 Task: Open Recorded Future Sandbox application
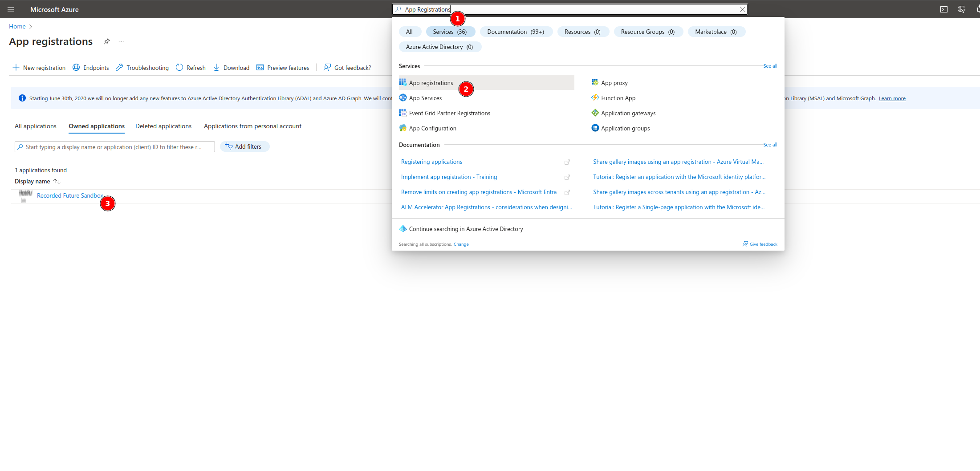pos(70,196)
